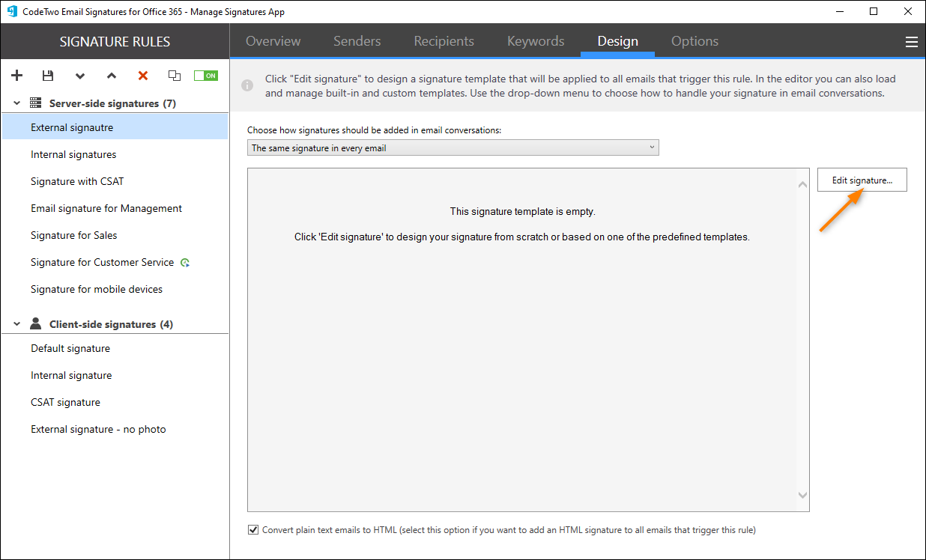The height and width of the screenshot is (560, 926).
Task: Delete the selected signature rule
Action: pyautogui.click(x=142, y=75)
